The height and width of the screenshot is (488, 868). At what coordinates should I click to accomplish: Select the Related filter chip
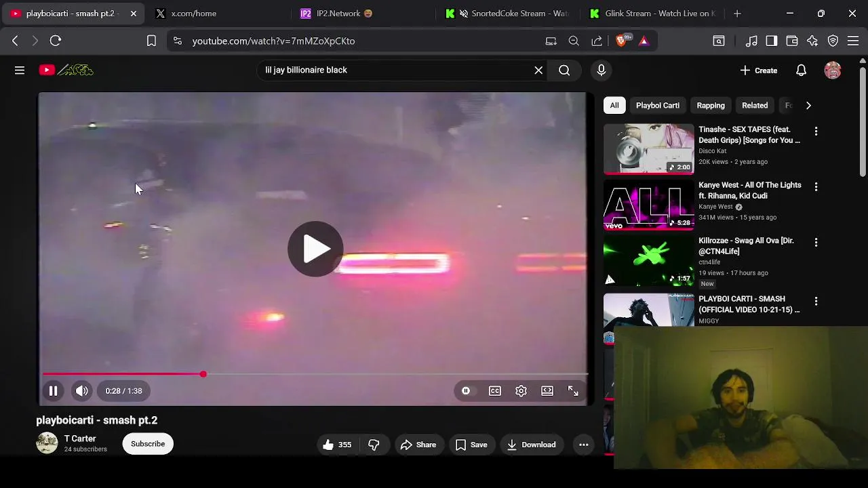coord(755,105)
